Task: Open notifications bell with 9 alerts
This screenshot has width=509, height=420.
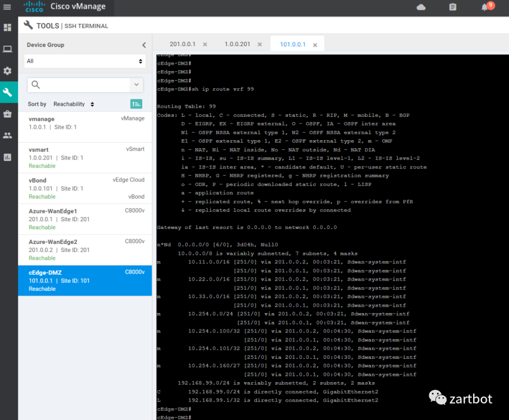Action: 488,6
